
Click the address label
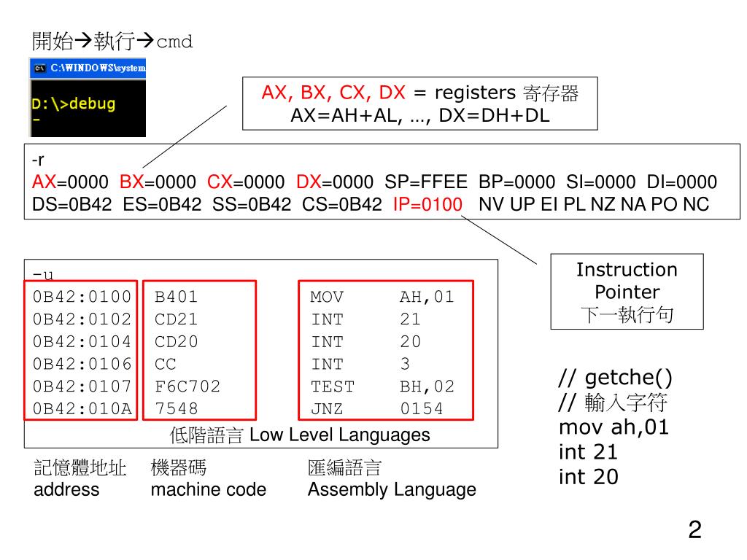(x=66, y=489)
